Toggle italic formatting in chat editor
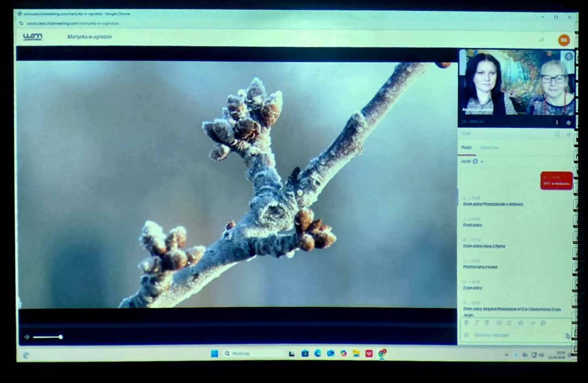The image size is (588, 383). click(x=477, y=323)
